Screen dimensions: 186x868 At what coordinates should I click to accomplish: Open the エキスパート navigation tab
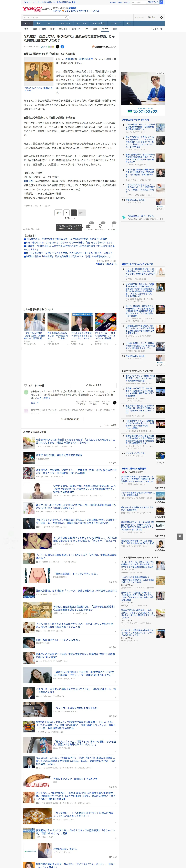(64, 24)
